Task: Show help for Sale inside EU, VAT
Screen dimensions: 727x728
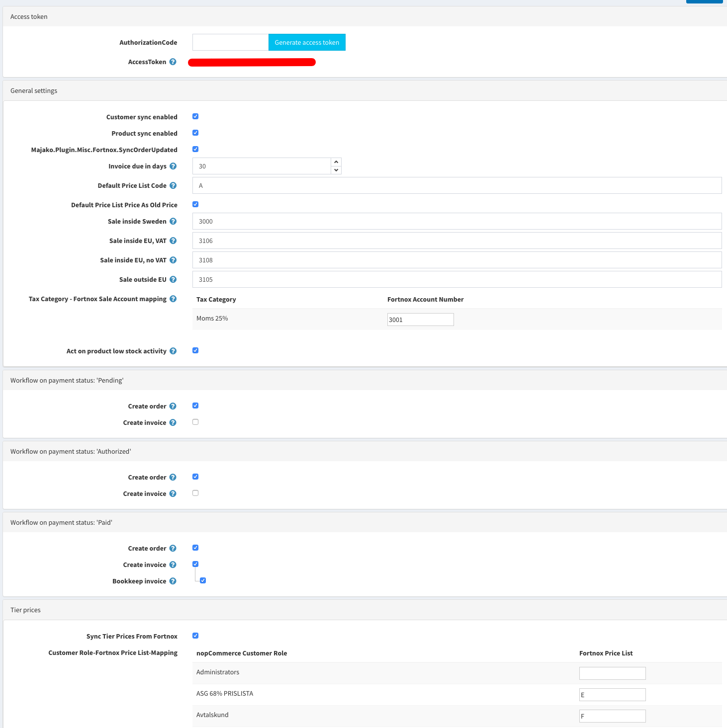Action: tap(173, 241)
